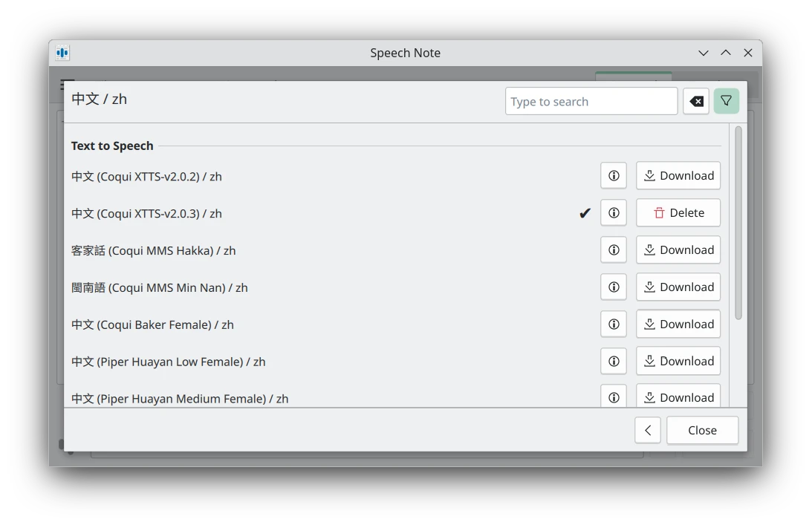Show info for Coqui XTTS-v2.0.3 model
This screenshot has height=525, width=812.
[614, 213]
